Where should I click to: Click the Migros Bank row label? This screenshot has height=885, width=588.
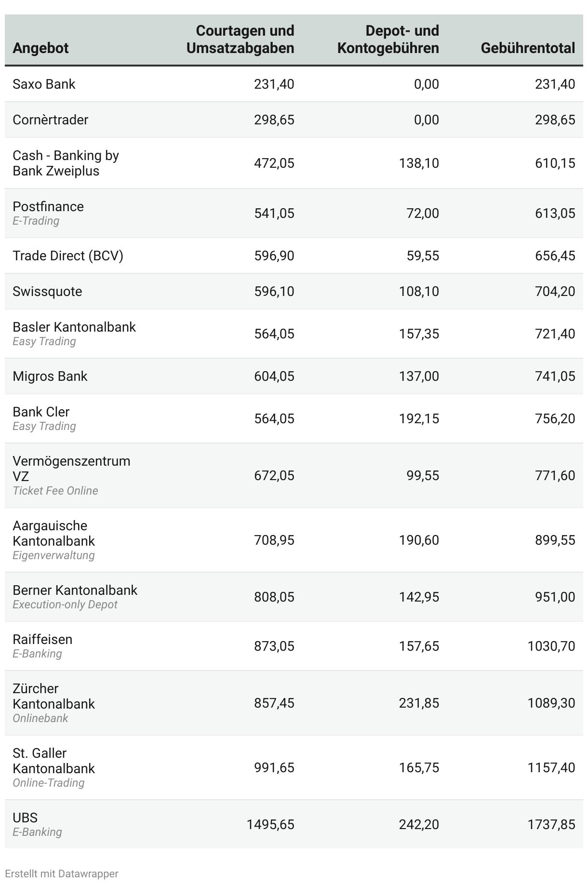50,376
